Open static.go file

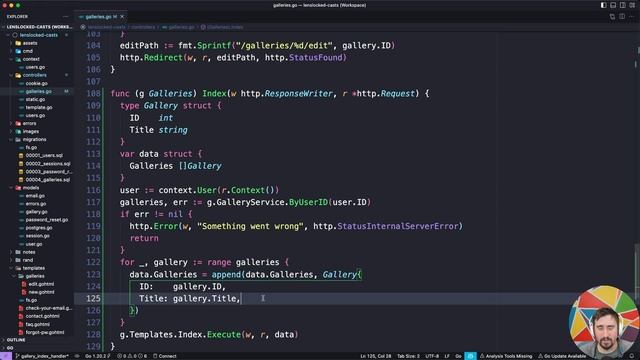pyautogui.click(x=35, y=99)
